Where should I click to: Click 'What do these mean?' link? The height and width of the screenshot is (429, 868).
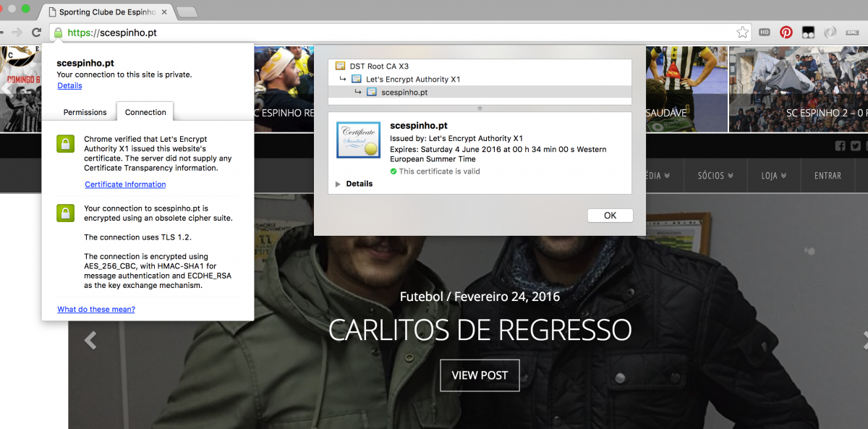[96, 310]
